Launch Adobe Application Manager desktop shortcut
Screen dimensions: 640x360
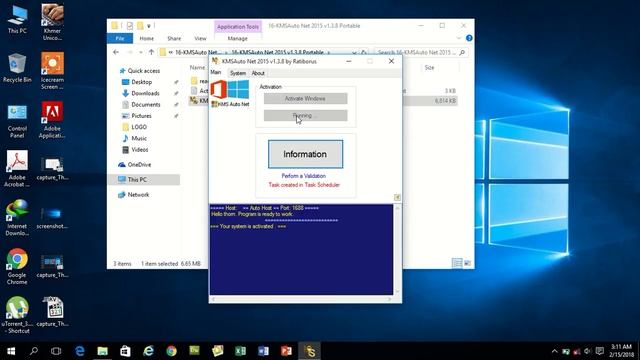point(52,120)
